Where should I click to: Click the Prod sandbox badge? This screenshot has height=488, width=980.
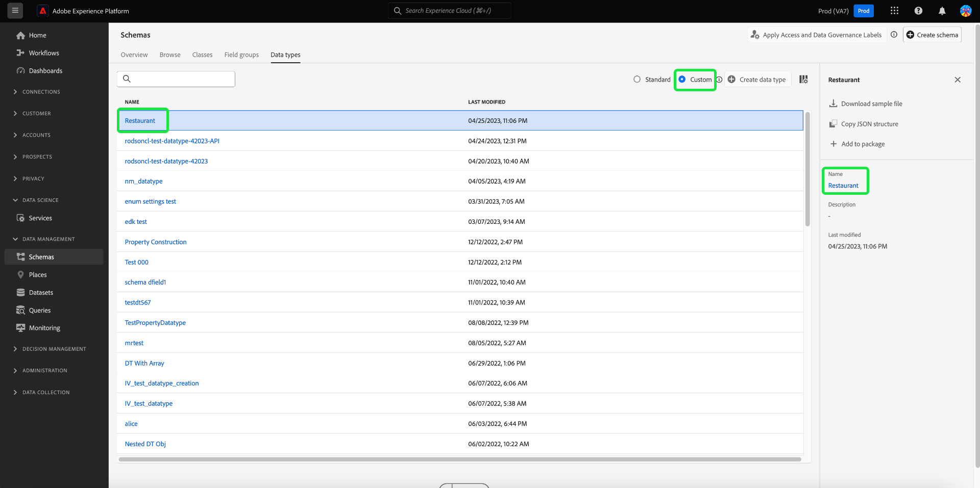[x=864, y=11]
